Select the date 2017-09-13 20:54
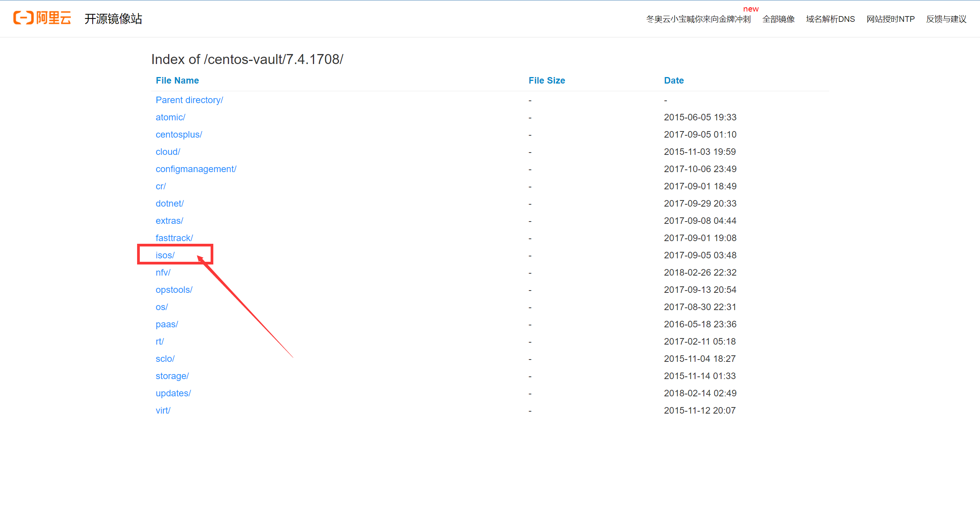Screen dimensions: 980x514 pyautogui.click(x=700, y=290)
